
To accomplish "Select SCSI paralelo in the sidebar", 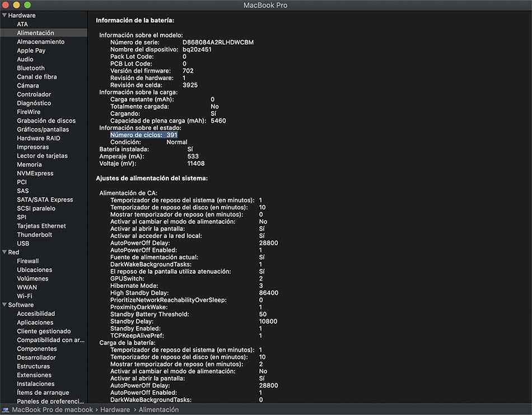I will click(36, 208).
